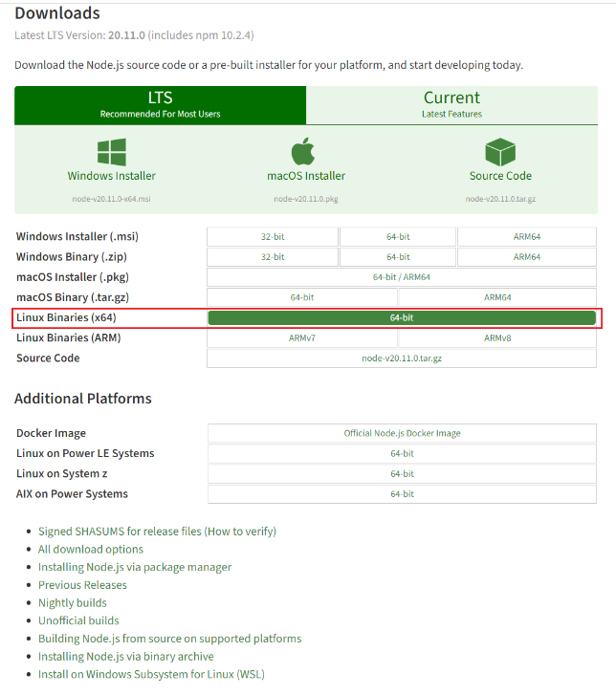This screenshot has height=695, width=616.
Task: Click the Linux on System z label
Action: pyautogui.click(x=61, y=474)
